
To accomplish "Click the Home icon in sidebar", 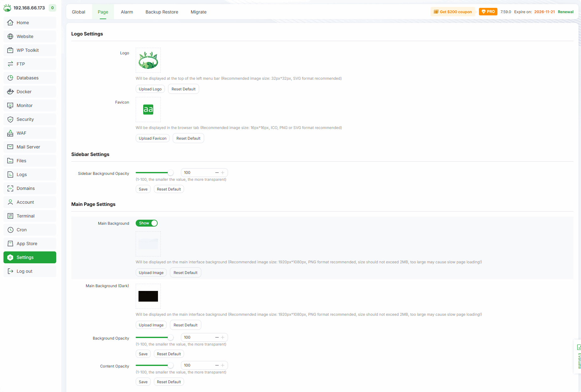I will 10,23.
